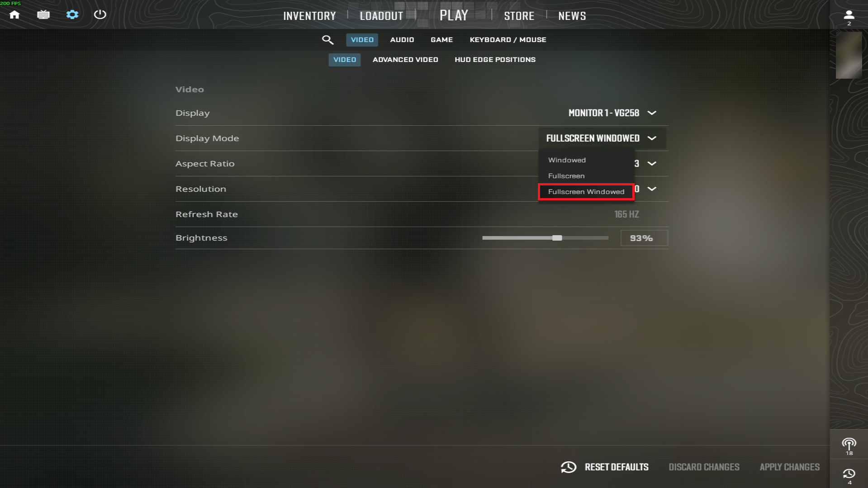The width and height of the screenshot is (868, 488).
Task: Open the Advanced Video sub-tab
Action: pyautogui.click(x=405, y=60)
